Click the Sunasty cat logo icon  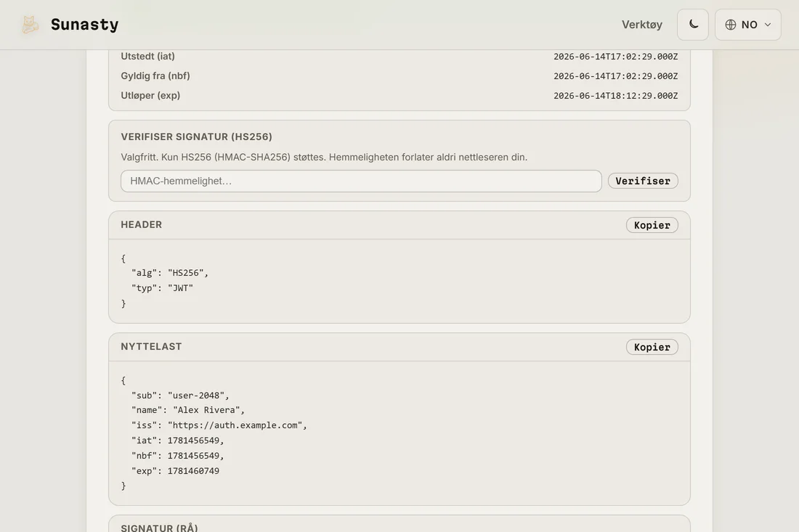coord(30,25)
